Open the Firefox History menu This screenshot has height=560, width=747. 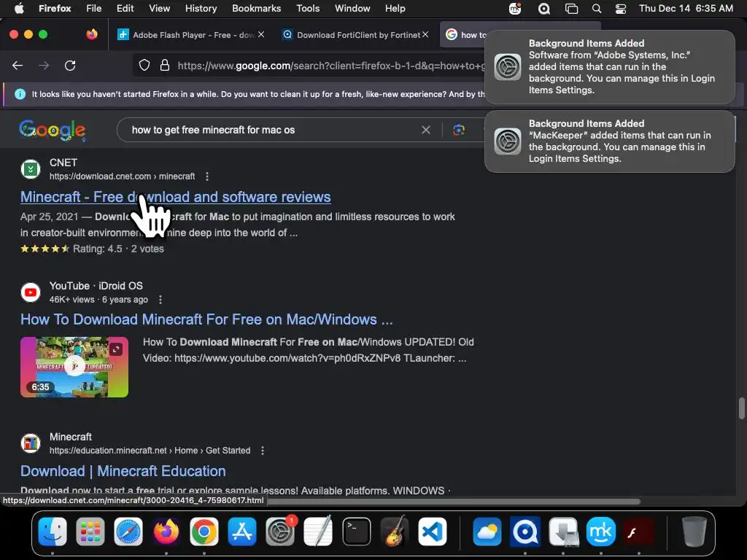(201, 8)
